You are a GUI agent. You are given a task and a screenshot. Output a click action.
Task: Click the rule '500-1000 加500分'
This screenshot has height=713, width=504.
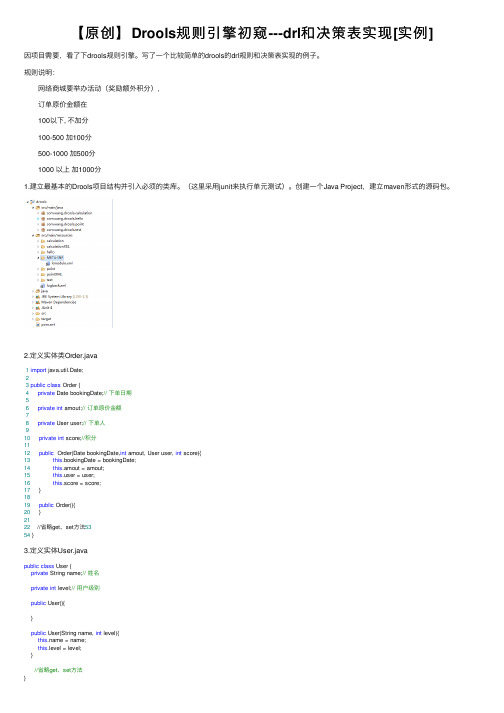click(66, 153)
